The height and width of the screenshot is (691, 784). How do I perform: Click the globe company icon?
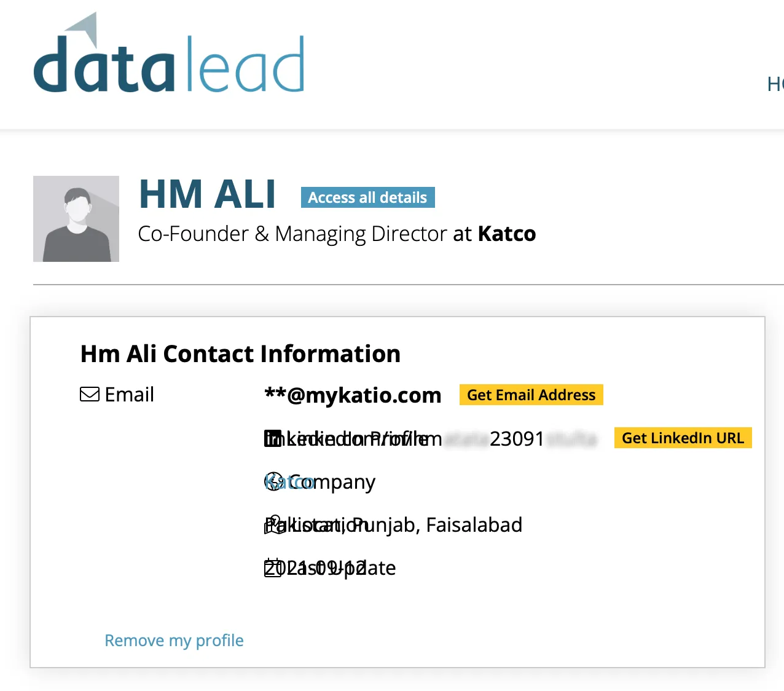(x=273, y=482)
